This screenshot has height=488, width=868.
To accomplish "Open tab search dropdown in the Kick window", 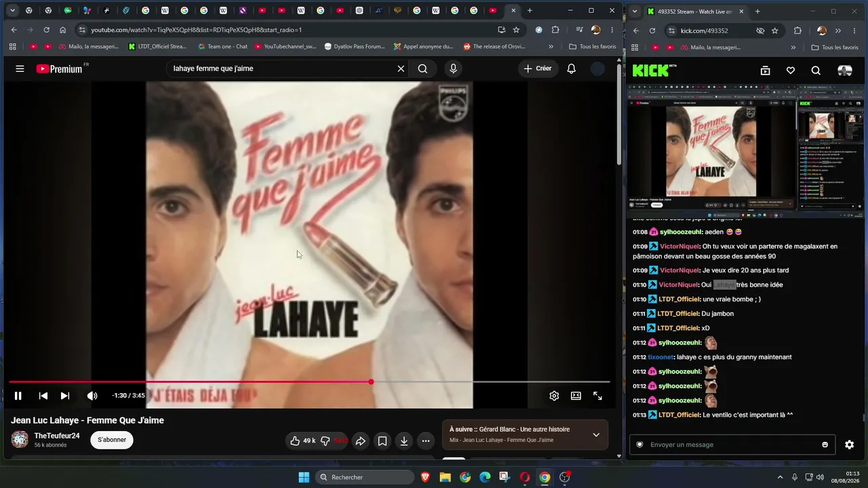I will tap(633, 11).
